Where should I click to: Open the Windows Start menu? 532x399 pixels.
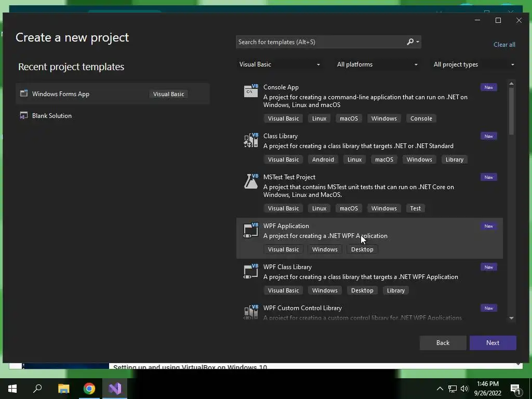coord(12,389)
